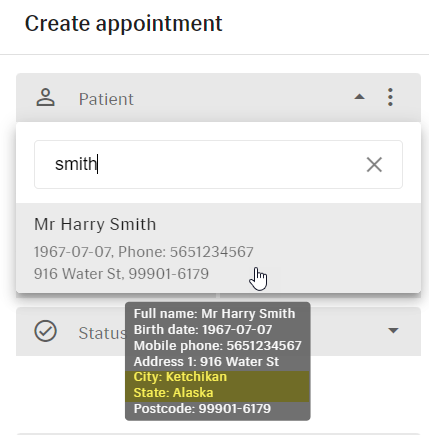This screenshot has height=435, width=429.
Task: Clear the patient search with the X icon
Action: tap(374, 165)
